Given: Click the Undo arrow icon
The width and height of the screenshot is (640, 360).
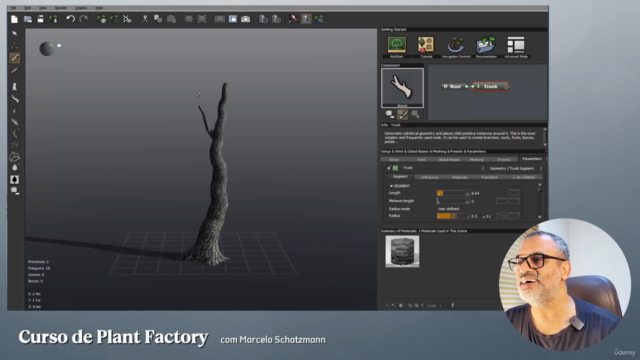Looking at the screenshot, I should [x=71, y=19].
